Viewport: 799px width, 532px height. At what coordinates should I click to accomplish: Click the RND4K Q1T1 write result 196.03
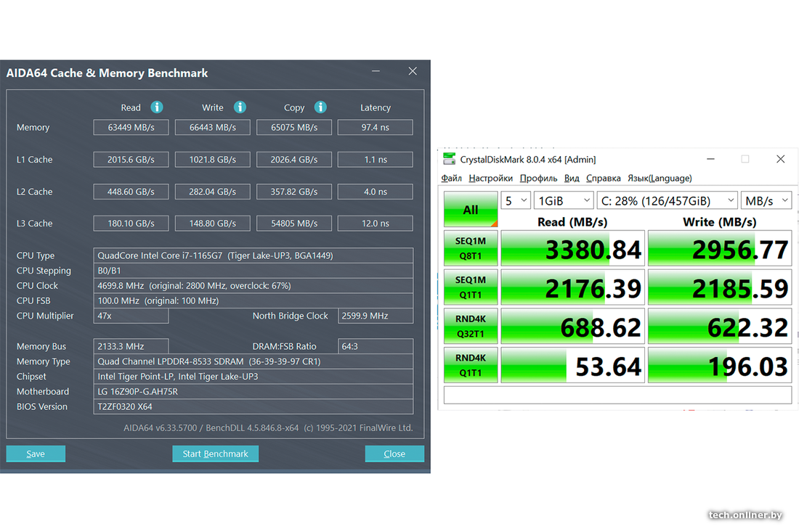coord(720,365)
